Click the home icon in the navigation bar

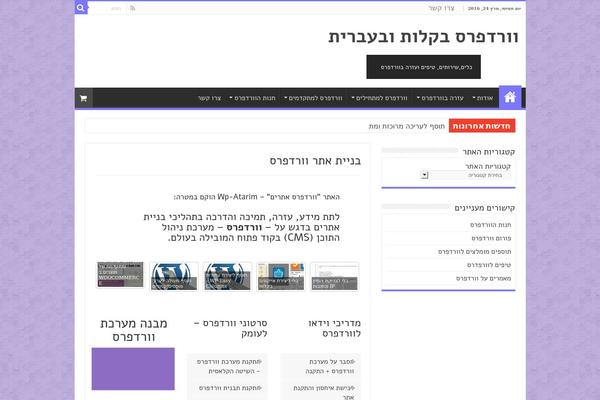(510, 97)
